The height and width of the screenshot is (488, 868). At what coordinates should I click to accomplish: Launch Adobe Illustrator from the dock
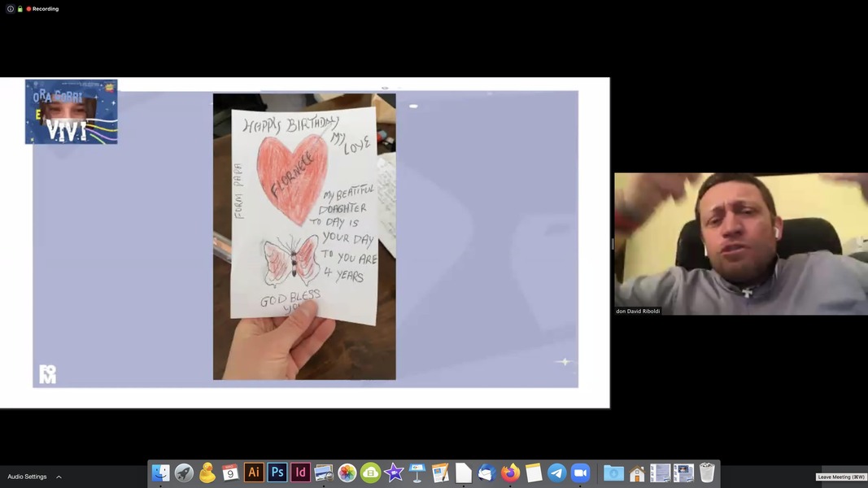[x=254, y=473]
